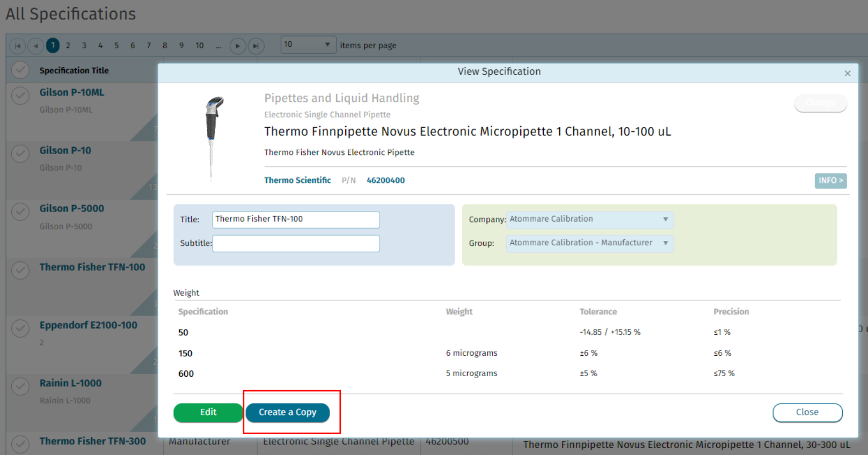Viewport: 868px width, 455px height.
Task: Select current page 1 indicator
Action: [53, 46]
